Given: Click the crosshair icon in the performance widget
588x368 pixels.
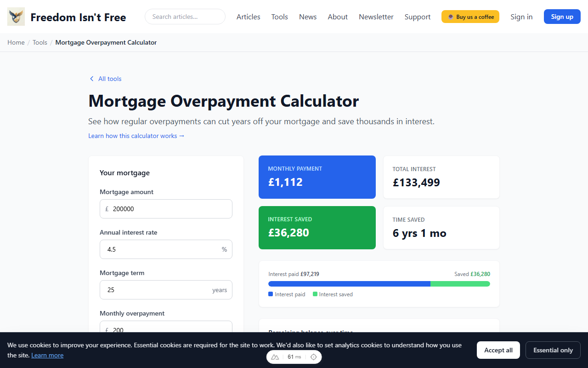Looking at the screenshot, I should point(313,356).
